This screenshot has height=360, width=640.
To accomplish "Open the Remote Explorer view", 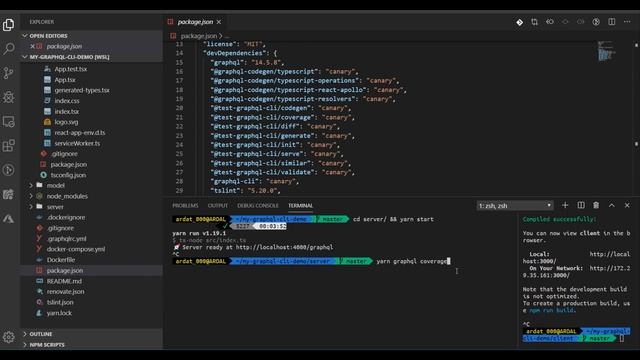I will (9, 122).
